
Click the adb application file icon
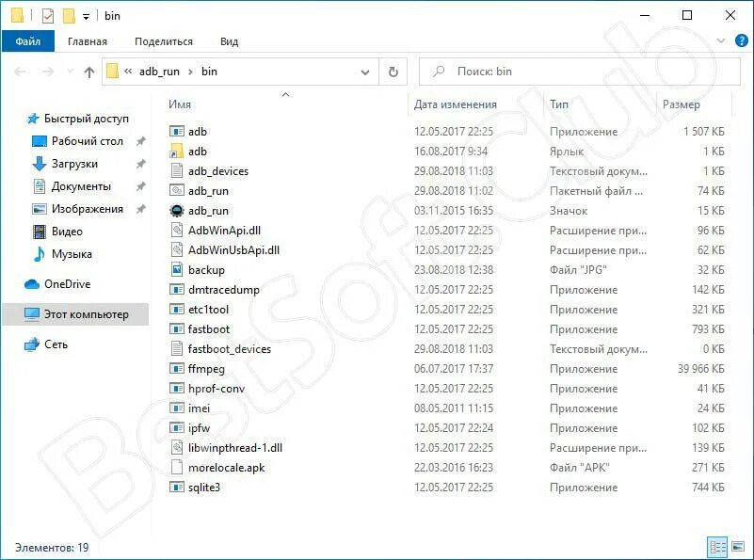(x=177, y=131)
